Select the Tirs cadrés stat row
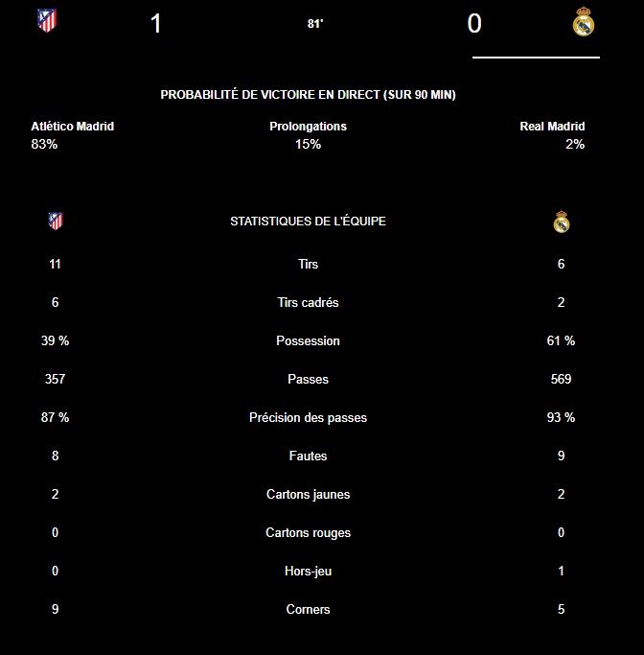 click(308, 302)
